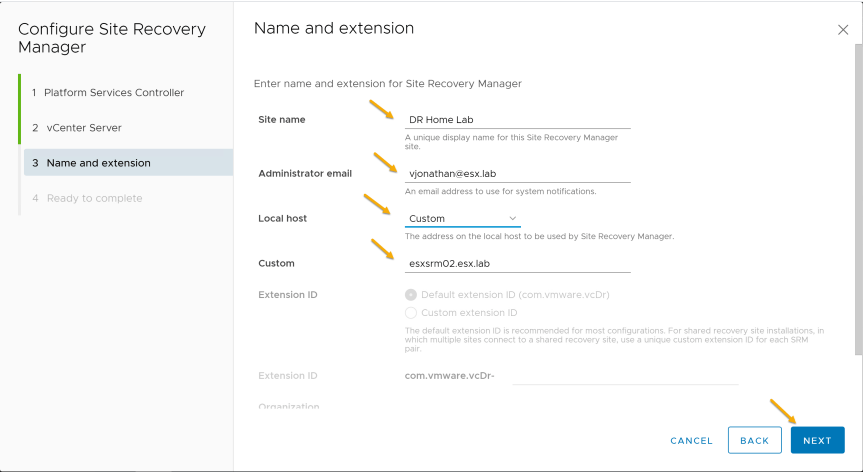This screenshot has width=863, height=472.
Task: Proceed with the NEXT button
Action: click(x=817, y=440)
